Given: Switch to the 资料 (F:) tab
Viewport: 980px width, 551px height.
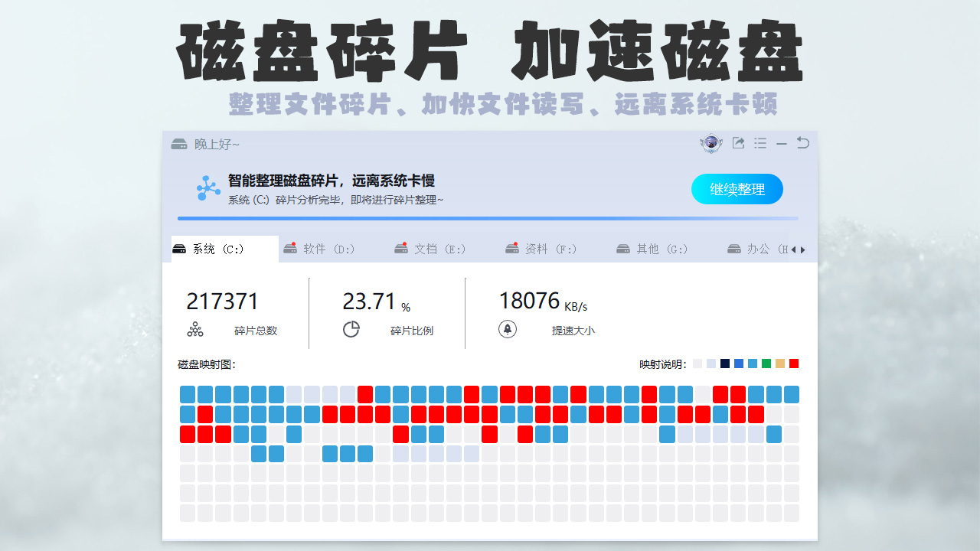Looking at the screenshot, I should coord(541,248).
